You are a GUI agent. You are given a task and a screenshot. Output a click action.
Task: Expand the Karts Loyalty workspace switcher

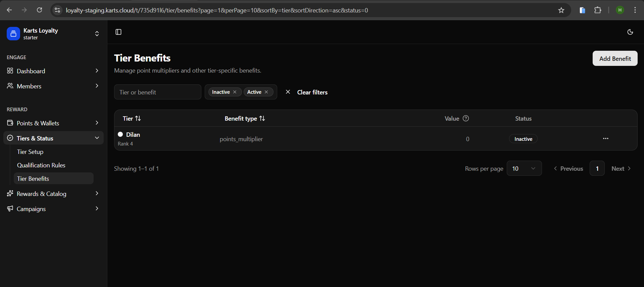tap(97, 34)
